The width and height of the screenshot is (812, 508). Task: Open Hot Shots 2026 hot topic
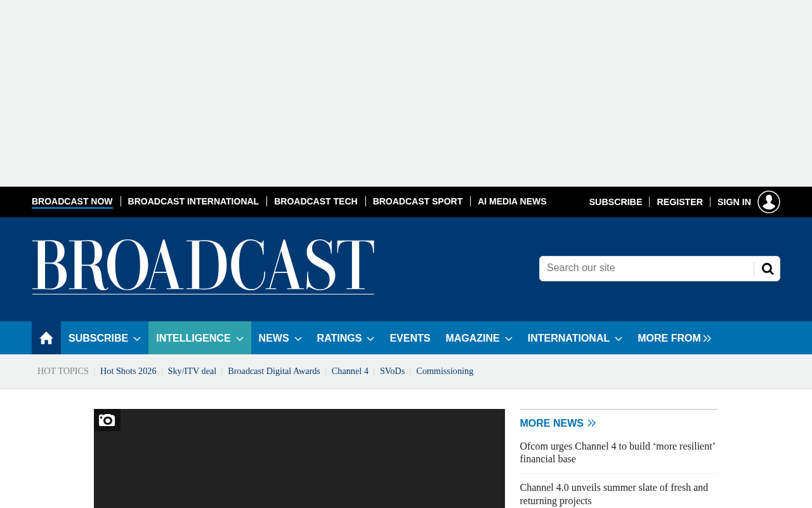[x=128, y=371]
